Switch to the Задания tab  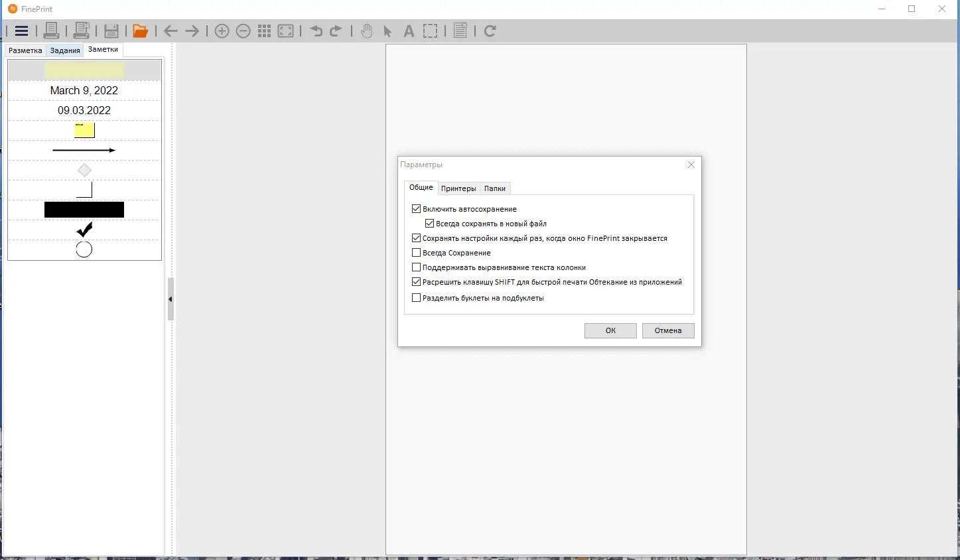point(65,50)
